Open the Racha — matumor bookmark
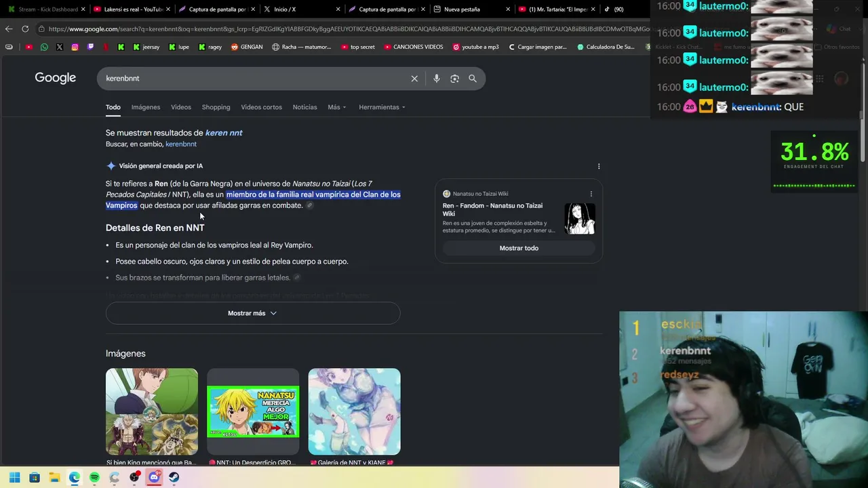 click(x=301, y=47)
